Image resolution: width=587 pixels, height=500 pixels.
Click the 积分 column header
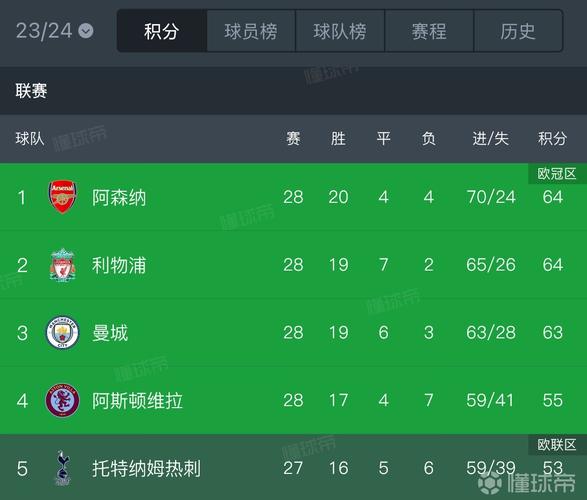tap(553, 138)
